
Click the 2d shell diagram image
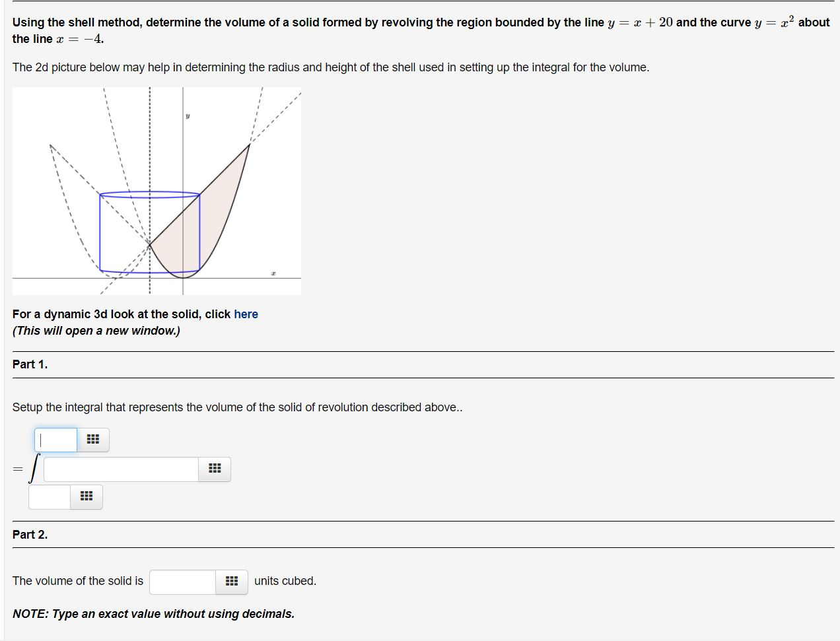157,190
